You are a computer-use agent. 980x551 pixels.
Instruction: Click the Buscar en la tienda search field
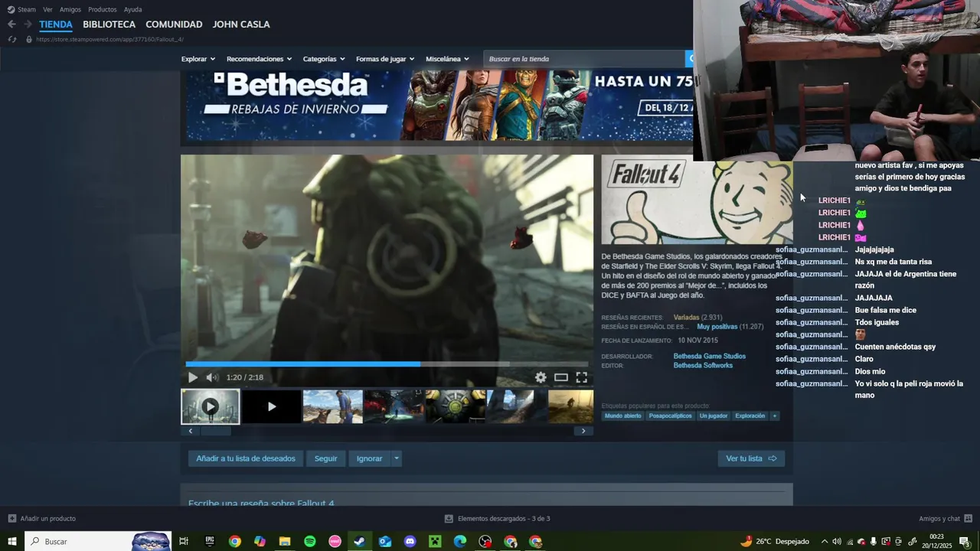[x=585, y=59]
